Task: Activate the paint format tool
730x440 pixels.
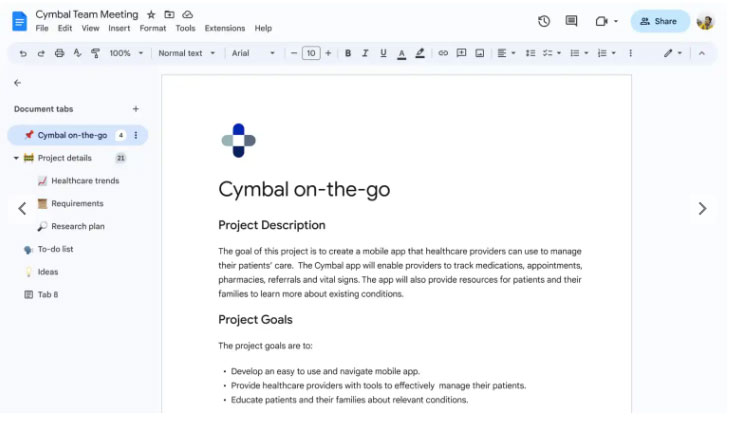Action: coord(95,53)
